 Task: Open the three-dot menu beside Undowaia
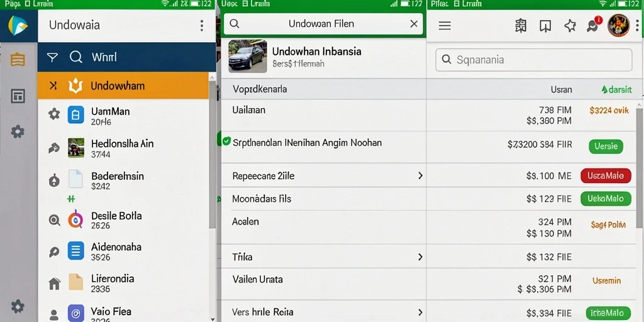click(202, 25)
